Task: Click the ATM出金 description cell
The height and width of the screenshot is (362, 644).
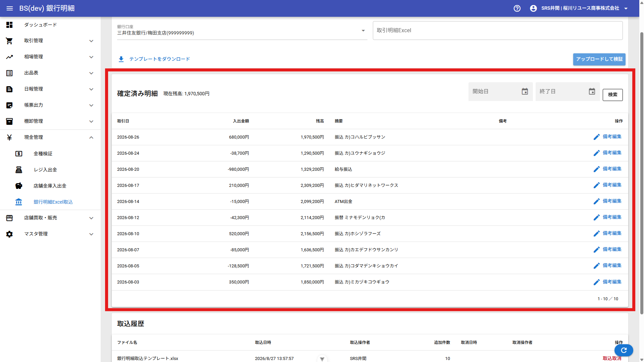Action: click(x=343, y=202)
